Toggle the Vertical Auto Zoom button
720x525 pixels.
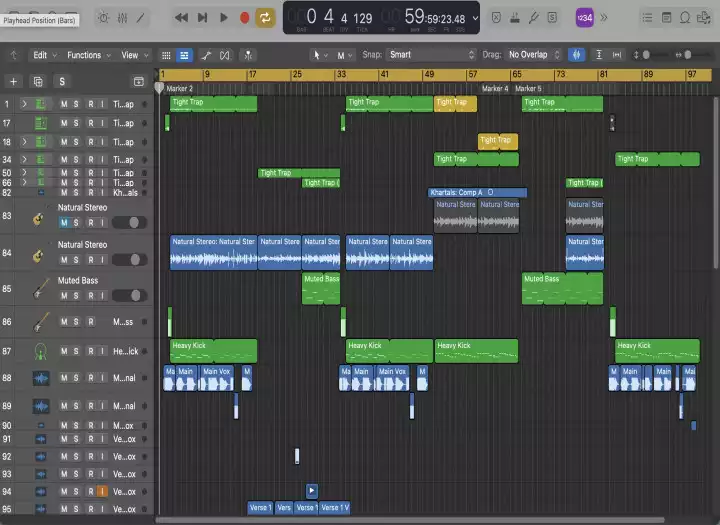click(x=599, y=55)
